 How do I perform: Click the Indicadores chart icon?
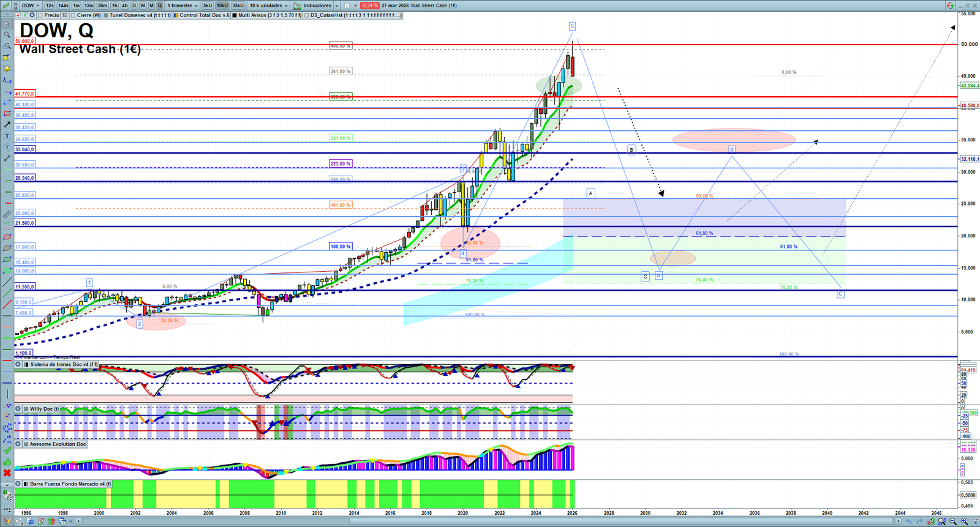pyautogui.click(x=297, y=6)
